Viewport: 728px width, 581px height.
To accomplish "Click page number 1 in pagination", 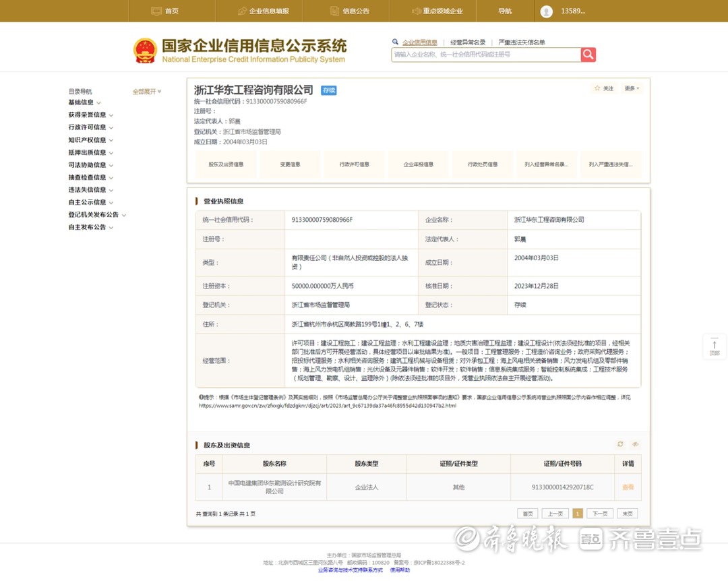I will tap(578, 514).
